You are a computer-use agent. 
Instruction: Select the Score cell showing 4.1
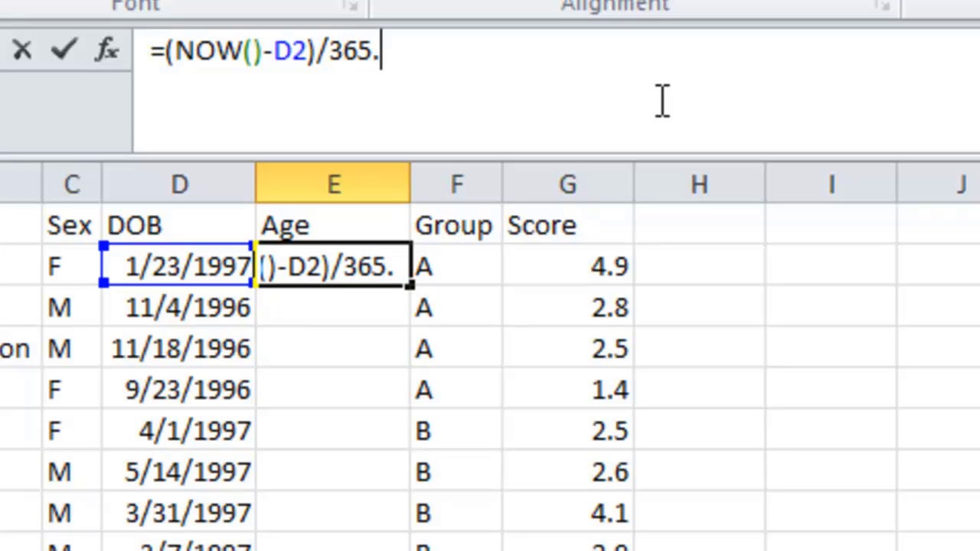tap(568, 513)
